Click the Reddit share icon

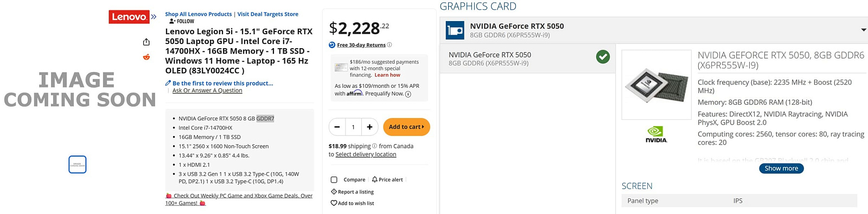[x=146, y=57]
